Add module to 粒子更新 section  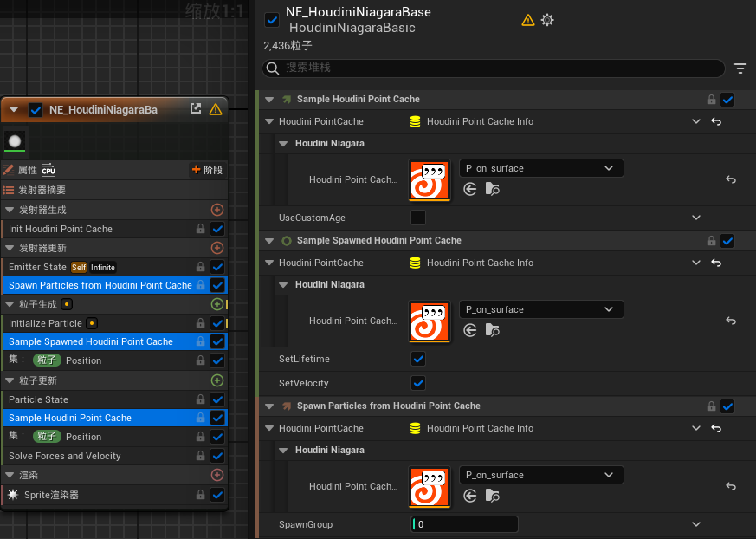coord(217,380)
